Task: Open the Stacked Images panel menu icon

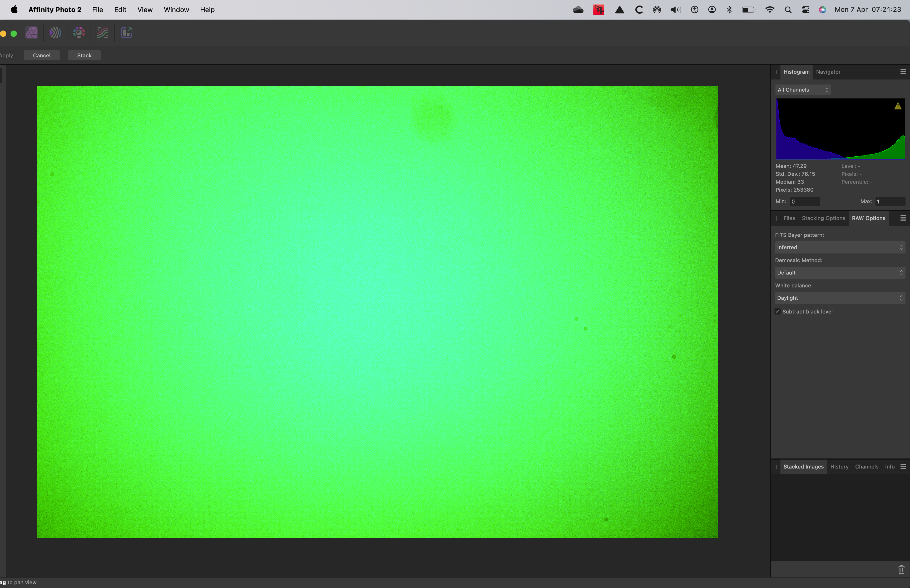Action: point(903,467)
